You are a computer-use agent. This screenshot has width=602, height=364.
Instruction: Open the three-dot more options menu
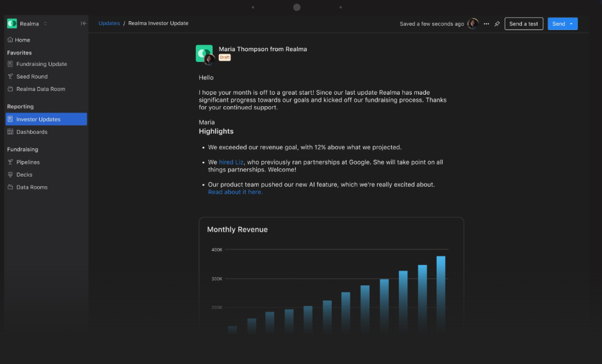(x=486, y=24)
